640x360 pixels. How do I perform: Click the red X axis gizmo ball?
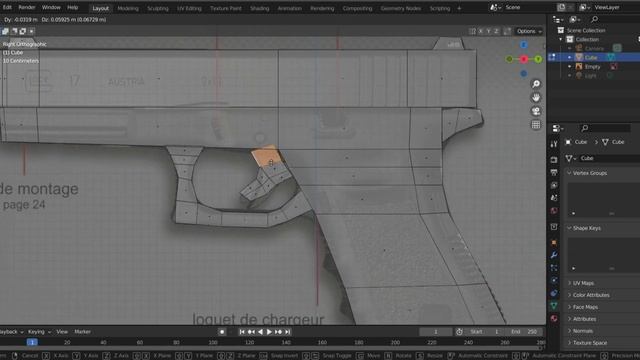click(524, 59)
